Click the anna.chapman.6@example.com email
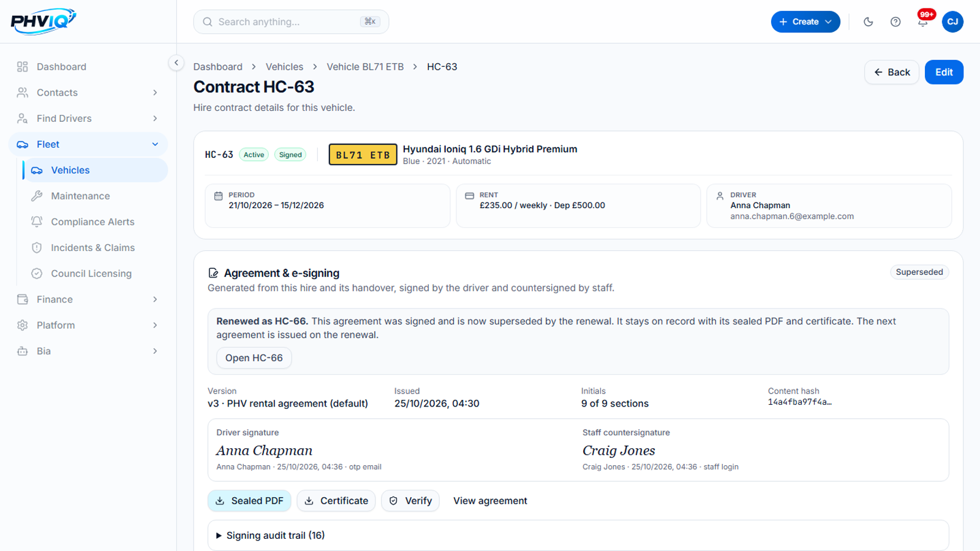Viewport: 980px width, 551px height. [x=792, y=216]
